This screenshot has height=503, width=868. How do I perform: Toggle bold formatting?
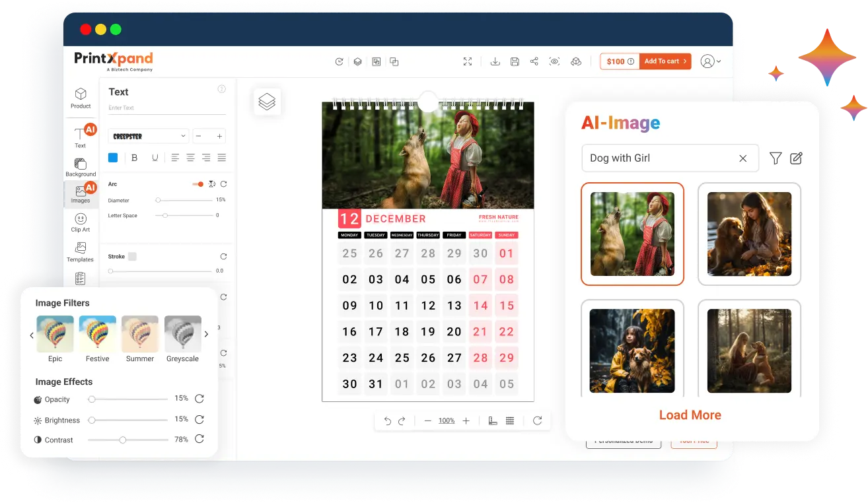click(x=135, y=158)
